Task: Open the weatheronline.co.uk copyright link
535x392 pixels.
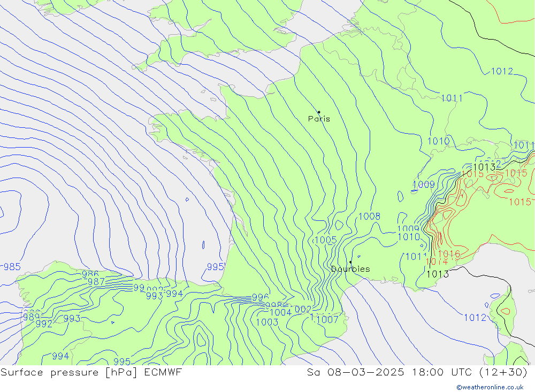Action: point(490,387)
